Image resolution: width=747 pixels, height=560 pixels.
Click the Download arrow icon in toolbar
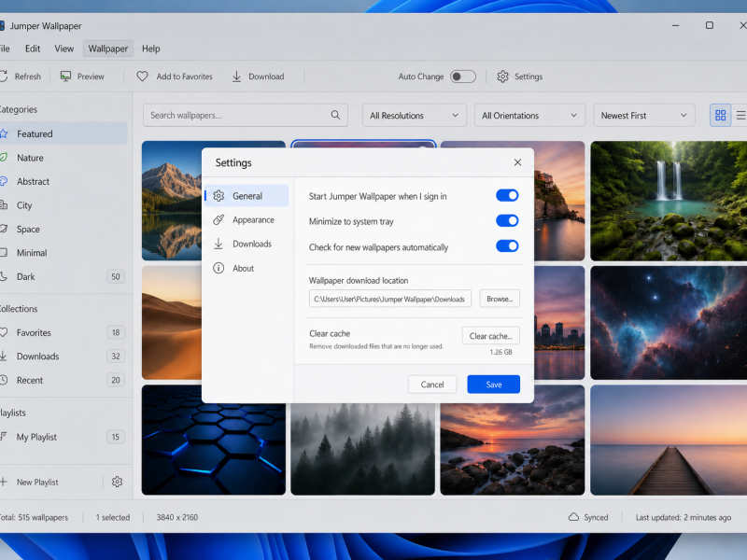coord(236,77)
